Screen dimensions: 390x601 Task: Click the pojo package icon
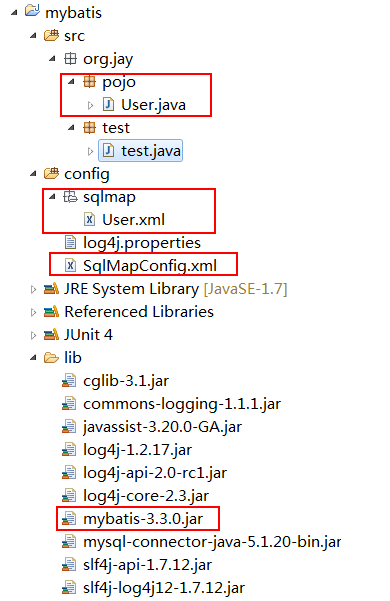(89, 82)
